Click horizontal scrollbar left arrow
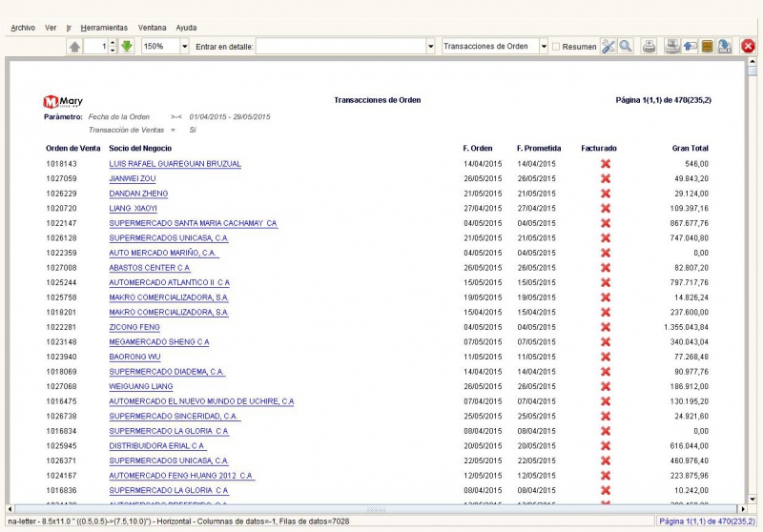Screen dimensions: 763x532 [10, 509]
